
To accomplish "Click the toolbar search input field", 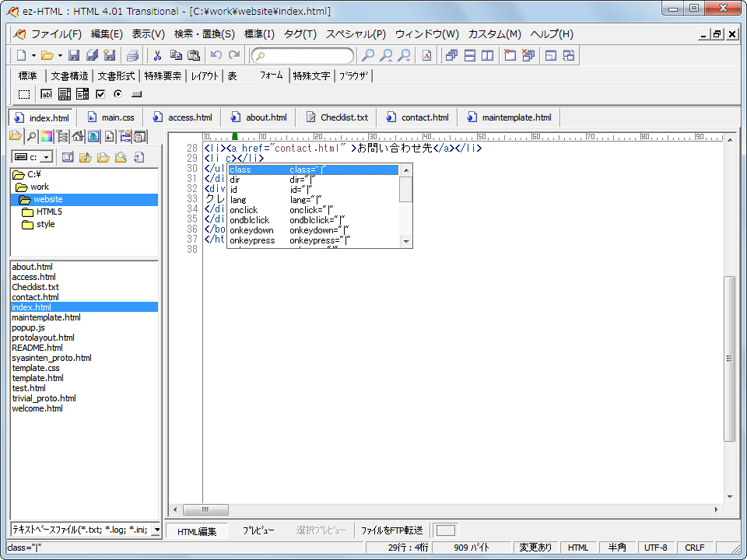I will (x=305, y=55).
